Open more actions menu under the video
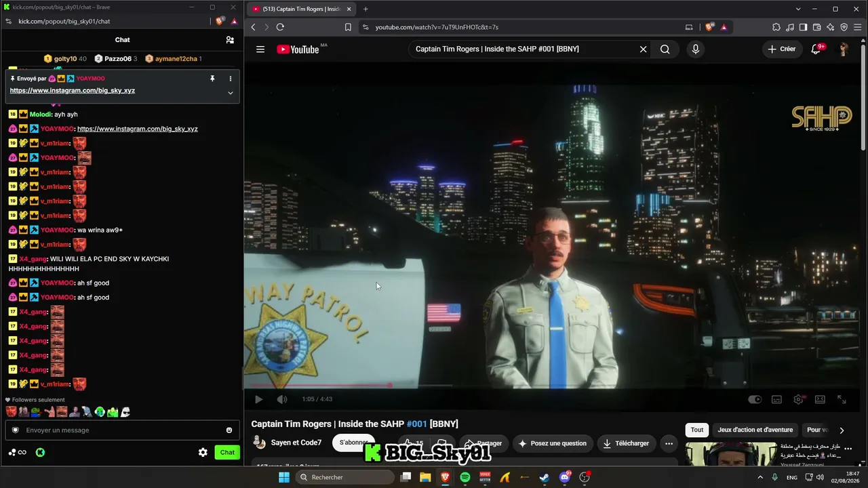The image size is (868, 488). 669,443
